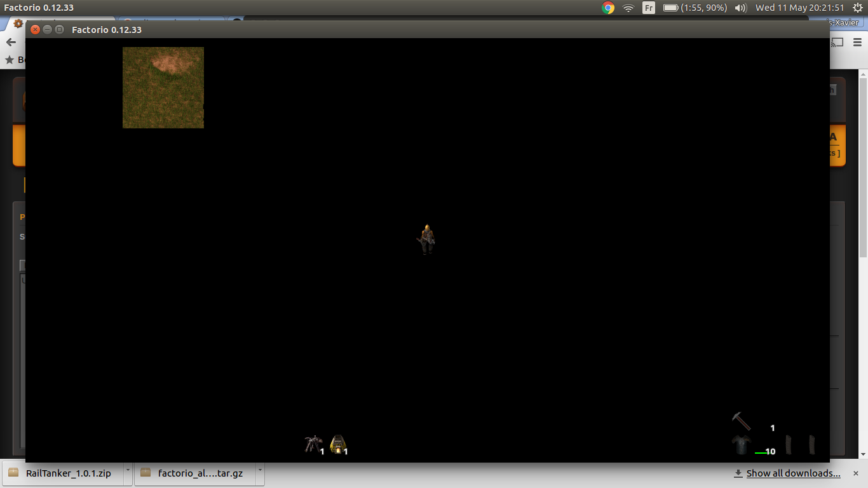Viewport: 868px width, 488px height.
Task: Open the system power gear menu
Action: coord(857,8)
